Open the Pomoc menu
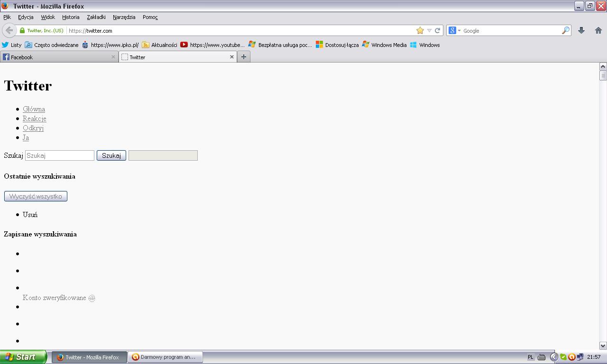Image resolution: width=607 pixels, height=364 pixels. [x=150, y=17]
